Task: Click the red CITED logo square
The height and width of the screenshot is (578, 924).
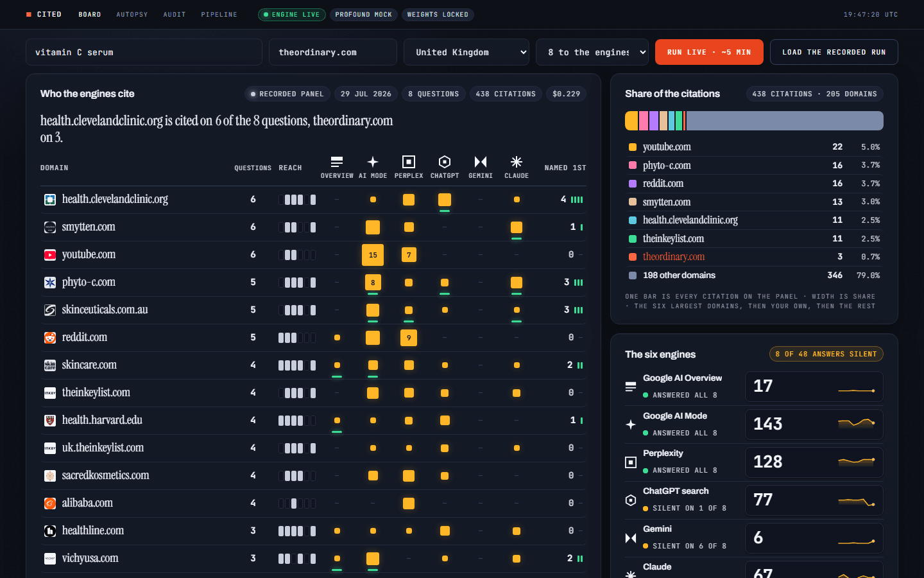Action: pyautogui.click(x=29, y=14)
